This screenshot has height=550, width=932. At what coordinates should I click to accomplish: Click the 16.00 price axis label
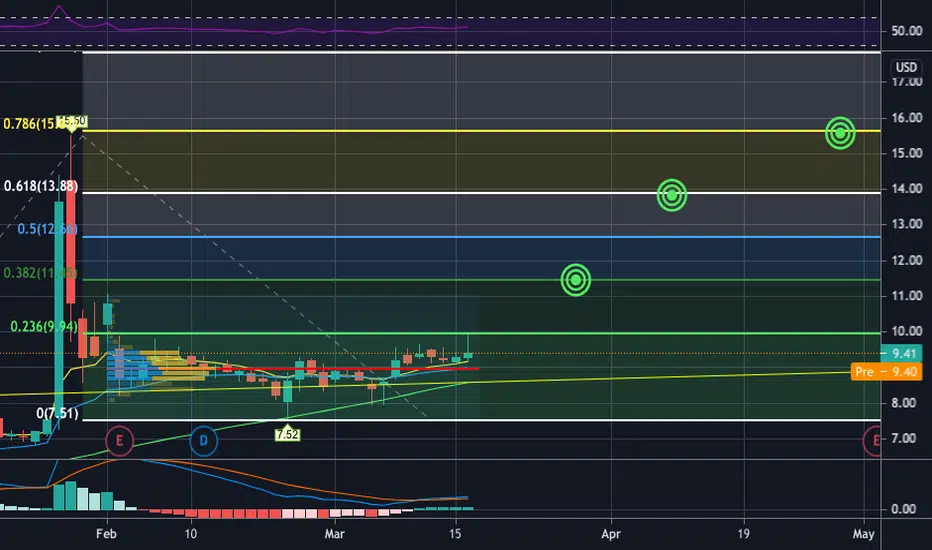[x=906, y=118]
